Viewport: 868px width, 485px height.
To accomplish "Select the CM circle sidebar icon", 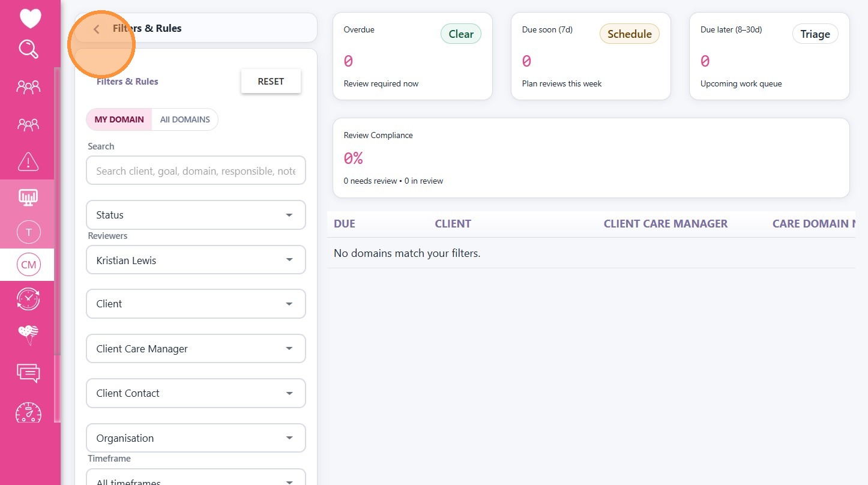I will [x=28, y=265].
